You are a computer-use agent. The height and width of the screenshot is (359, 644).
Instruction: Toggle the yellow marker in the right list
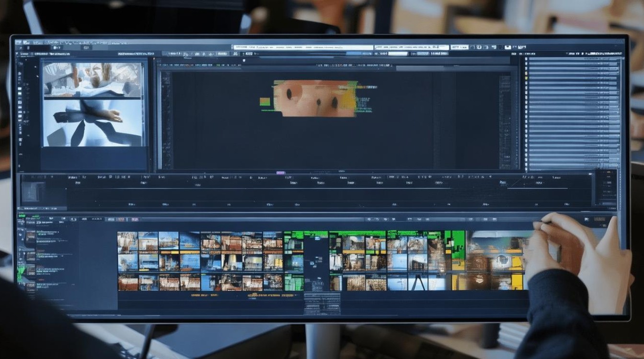(526, 77)
